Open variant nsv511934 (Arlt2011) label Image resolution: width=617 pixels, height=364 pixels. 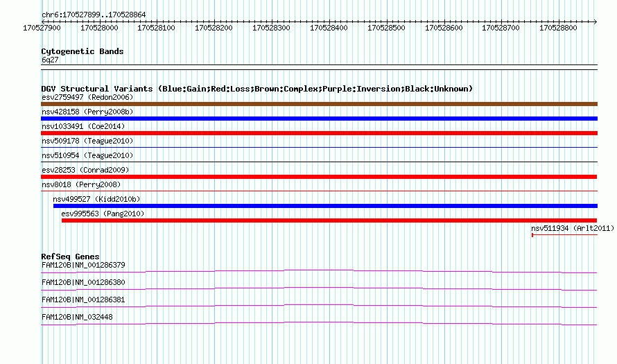(x=573, y=228)
